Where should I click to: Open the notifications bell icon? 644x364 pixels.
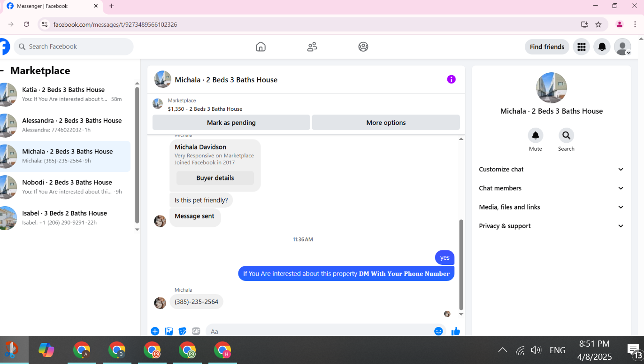click(602, 46)
